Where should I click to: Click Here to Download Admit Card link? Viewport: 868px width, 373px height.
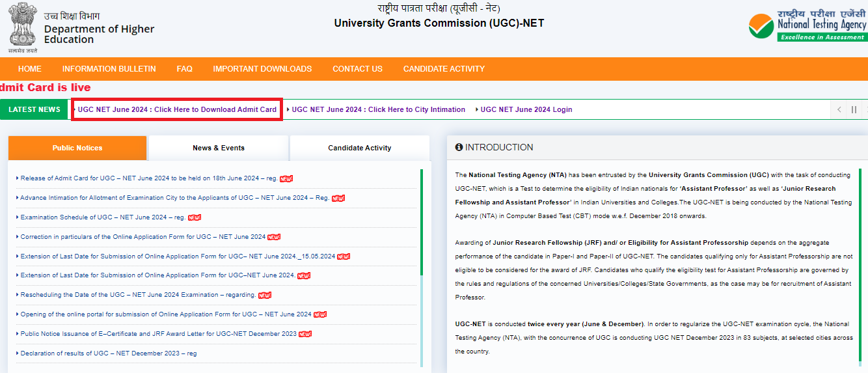(177, 109)
